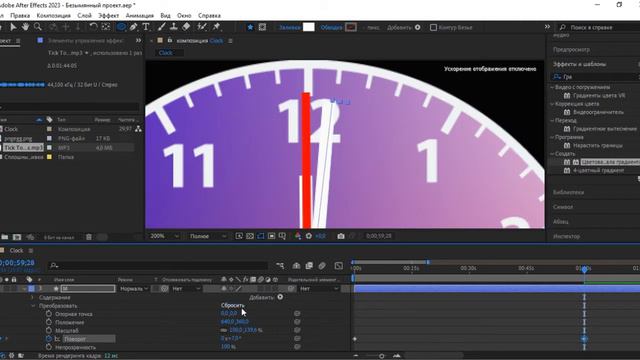Screen dimensions: 640x360
Task: Open the Композиция menu
Action: click(x=53, y=16)
